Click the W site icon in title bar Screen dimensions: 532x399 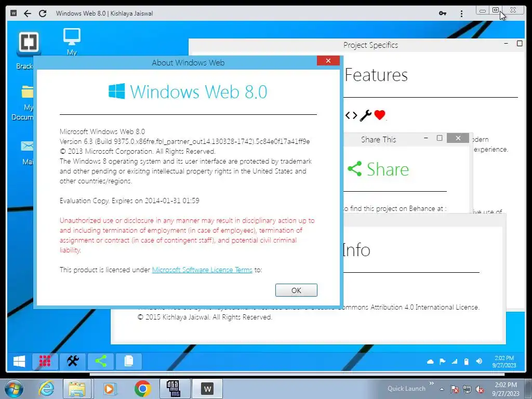coord(14,13)
